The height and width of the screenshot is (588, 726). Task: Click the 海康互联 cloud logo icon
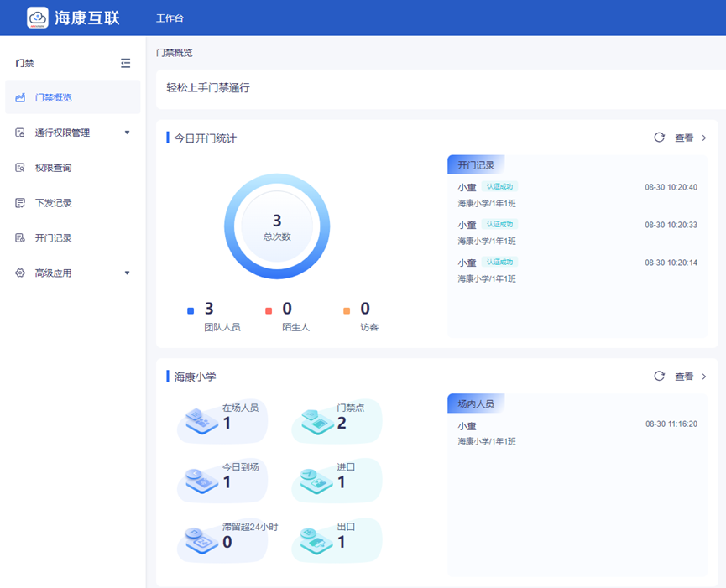pyautogui.click(x=38, y=18)
